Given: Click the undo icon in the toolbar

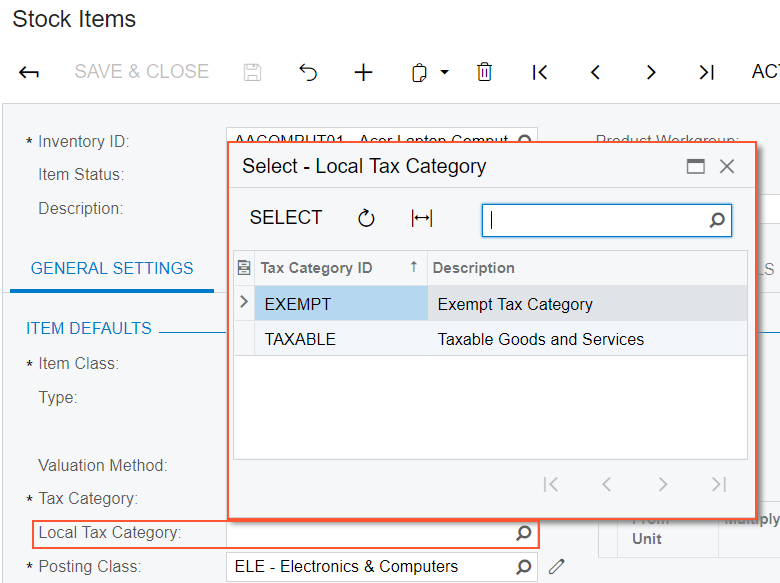Looking at the screenshot, I should coord(308,72).
